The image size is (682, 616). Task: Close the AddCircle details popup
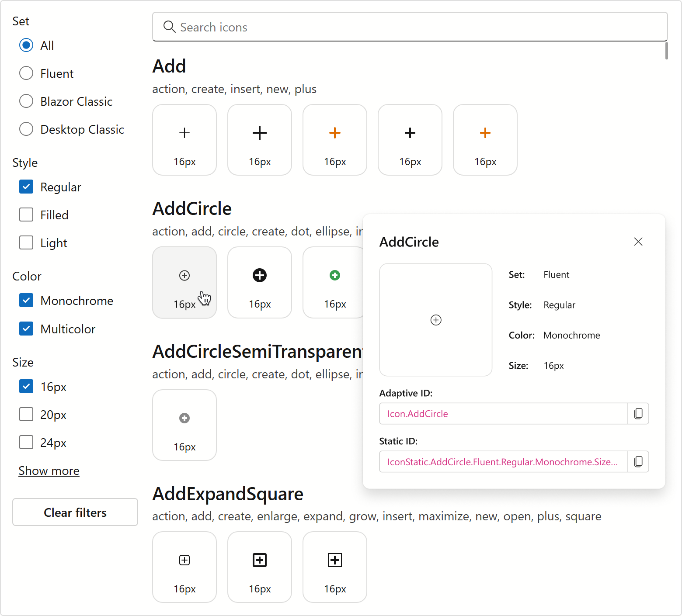coord(638,242)
